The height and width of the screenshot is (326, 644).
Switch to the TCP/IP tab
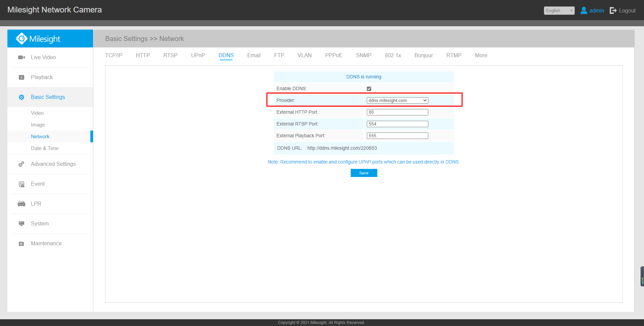tap(114, 56)
